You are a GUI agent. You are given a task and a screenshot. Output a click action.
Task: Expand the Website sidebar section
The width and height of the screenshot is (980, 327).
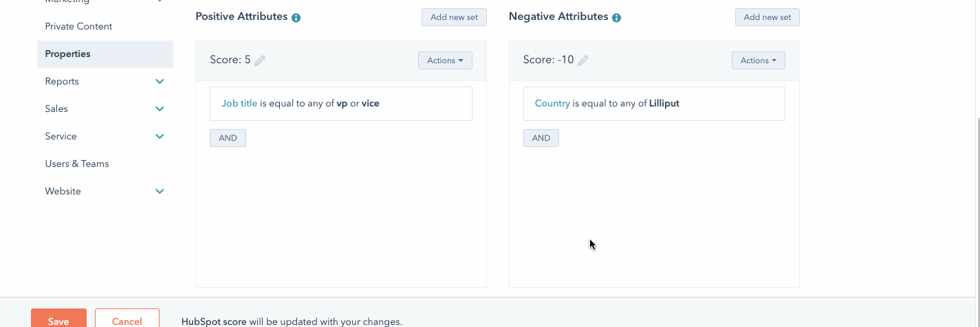pos(160,191)
